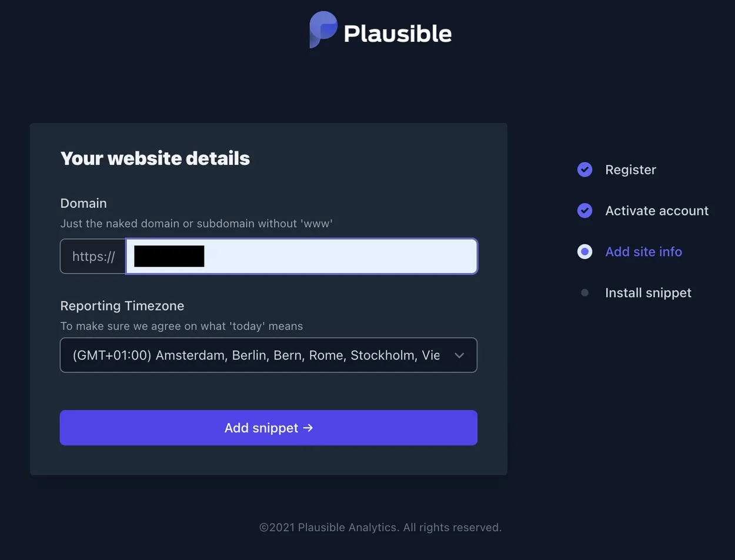Expand the GMT+01:00 Amsterdam timezone selector

268,355
